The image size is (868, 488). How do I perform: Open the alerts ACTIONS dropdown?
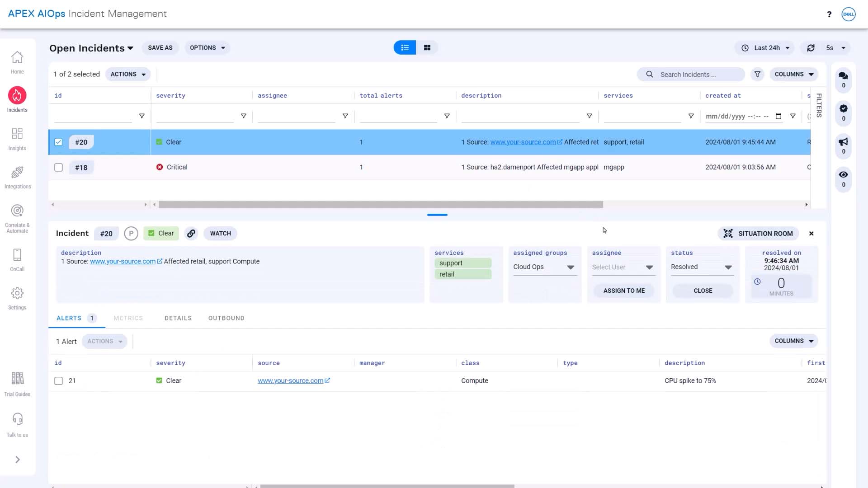click(105, 342)
